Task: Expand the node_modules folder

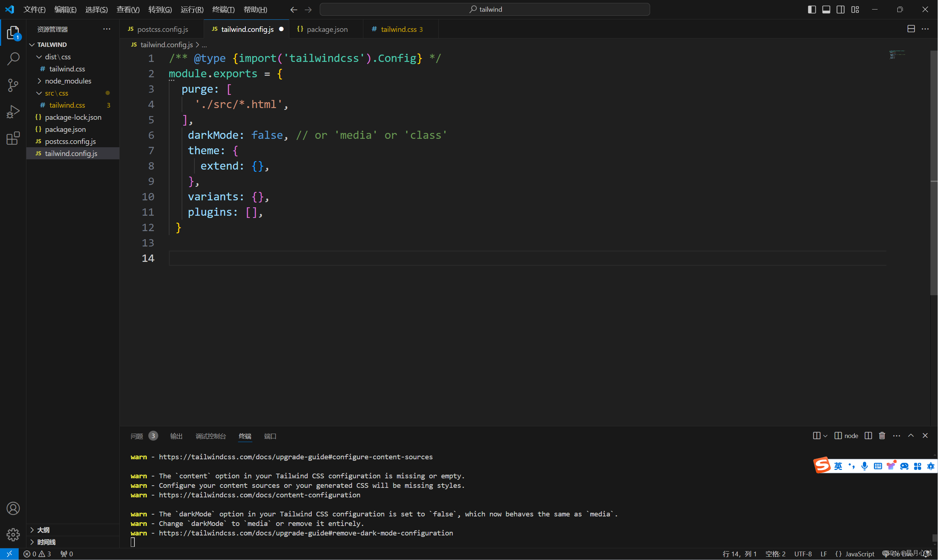Action: pos(68,81)
